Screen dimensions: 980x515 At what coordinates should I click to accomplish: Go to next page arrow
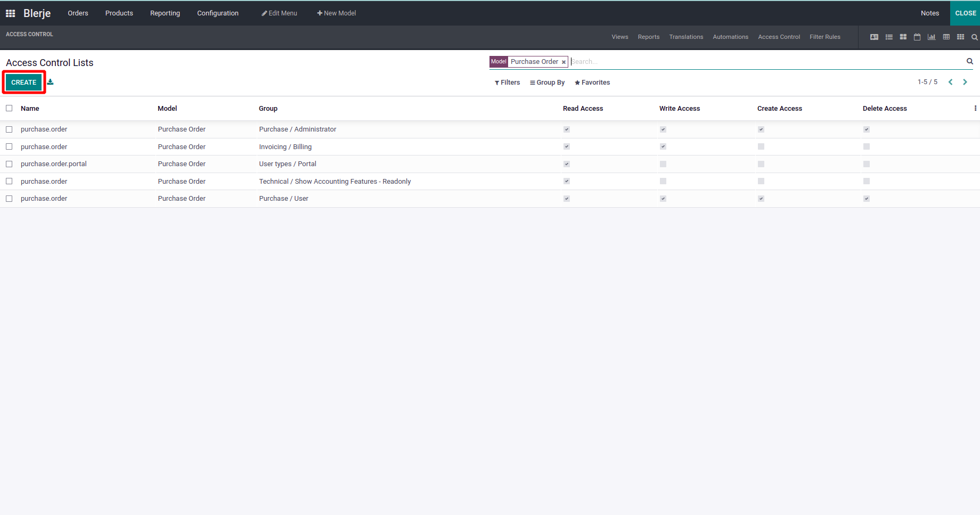tap(965, 82)
